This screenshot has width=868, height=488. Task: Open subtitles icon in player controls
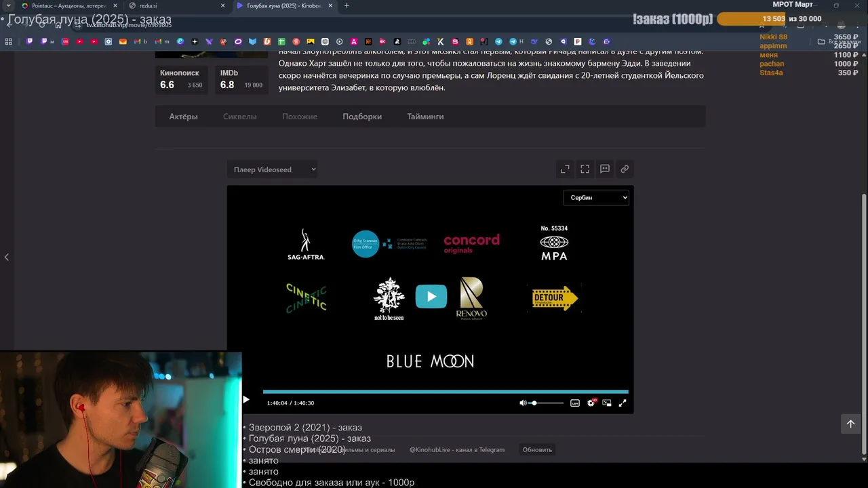coord(575,403)
